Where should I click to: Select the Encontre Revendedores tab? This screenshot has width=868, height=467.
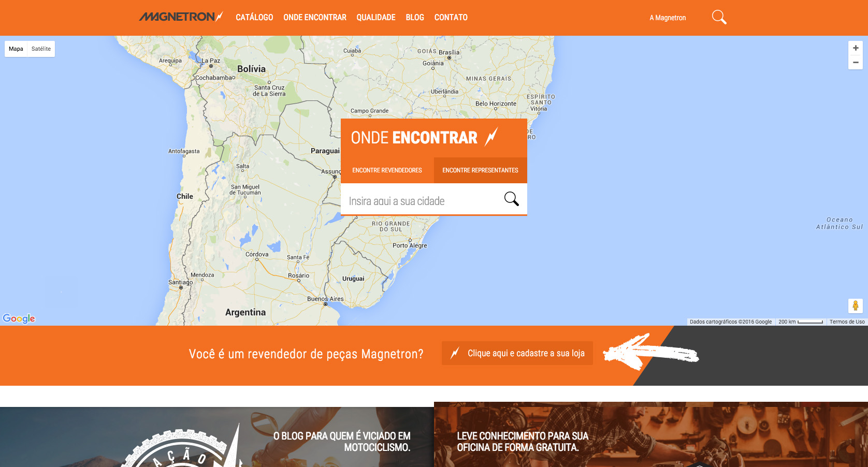[x=387, y=170]
